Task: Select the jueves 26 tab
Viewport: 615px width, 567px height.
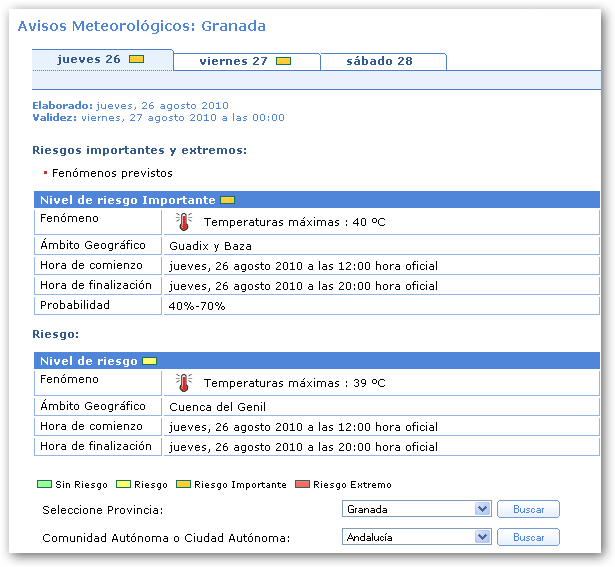Action: pyautogui.click(x=89, y=60)
